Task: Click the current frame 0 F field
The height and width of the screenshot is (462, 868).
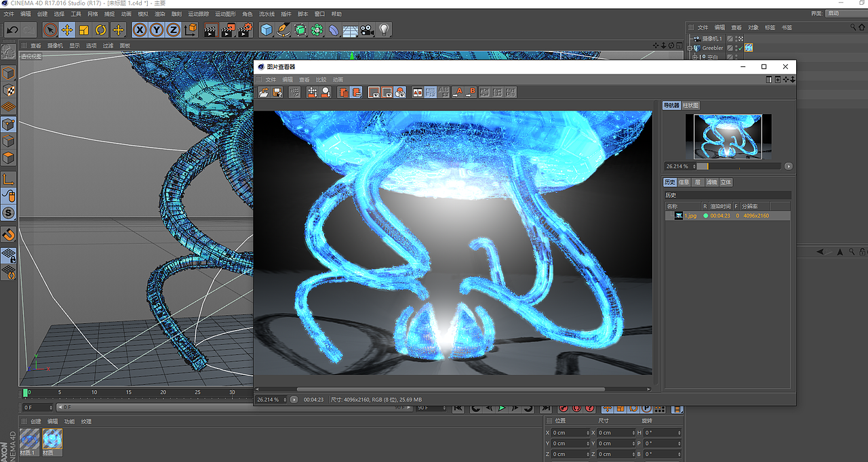Action: point(37,407)
